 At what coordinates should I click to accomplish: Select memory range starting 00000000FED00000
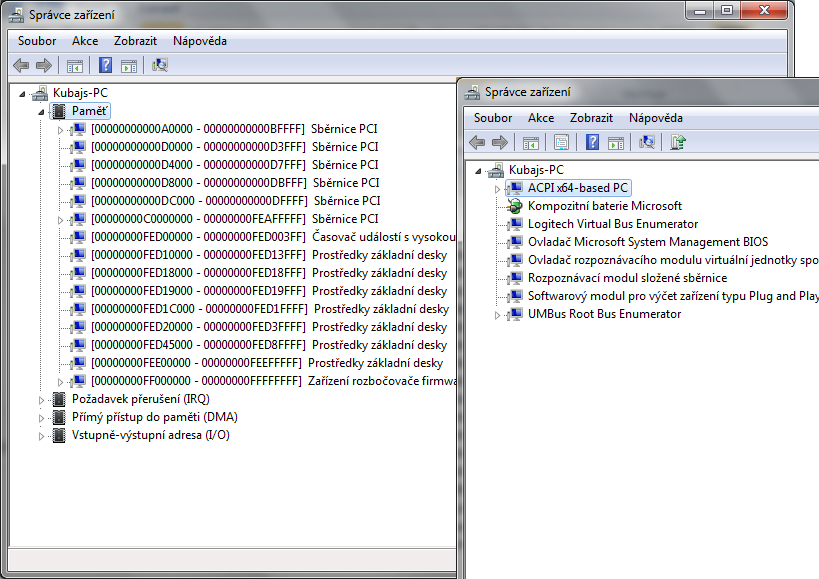tap(197, 237)
